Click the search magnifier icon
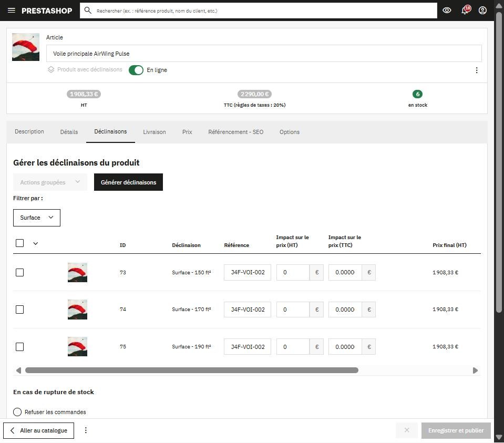Screen dimensions: 504x443 pyautogui.click(x=88, y=11)
